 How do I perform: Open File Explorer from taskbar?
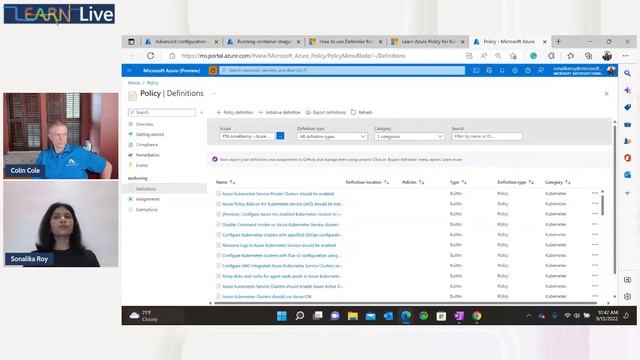coord(353,316)
